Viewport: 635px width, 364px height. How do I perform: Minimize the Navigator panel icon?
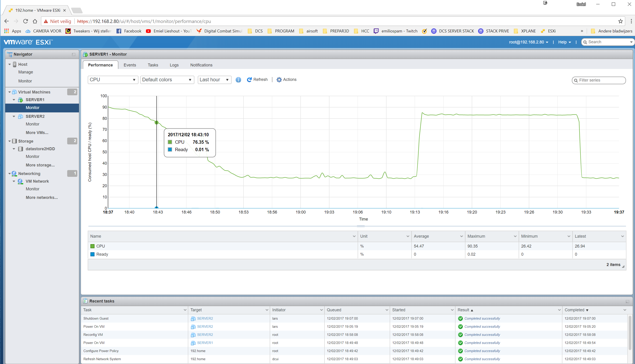tap(74, 55)
